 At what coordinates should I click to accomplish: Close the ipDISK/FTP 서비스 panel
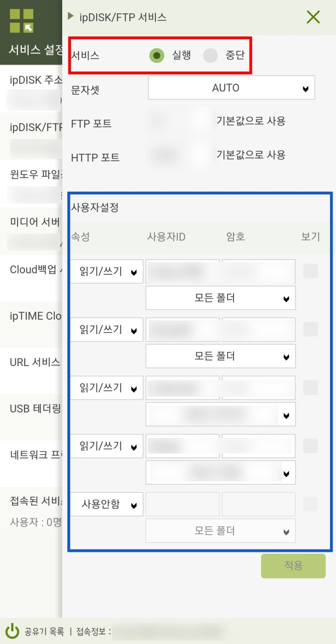pyautogui.click(x=313, y=17)
